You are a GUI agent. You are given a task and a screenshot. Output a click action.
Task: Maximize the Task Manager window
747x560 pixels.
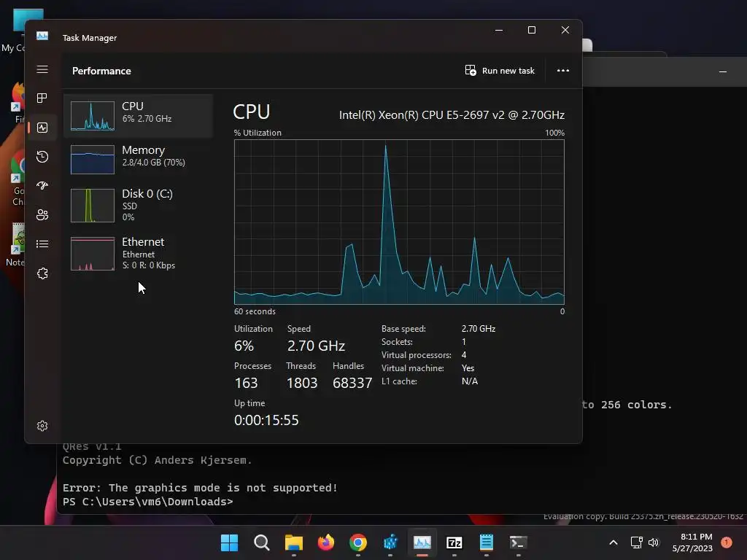click(x=532, y=30)
